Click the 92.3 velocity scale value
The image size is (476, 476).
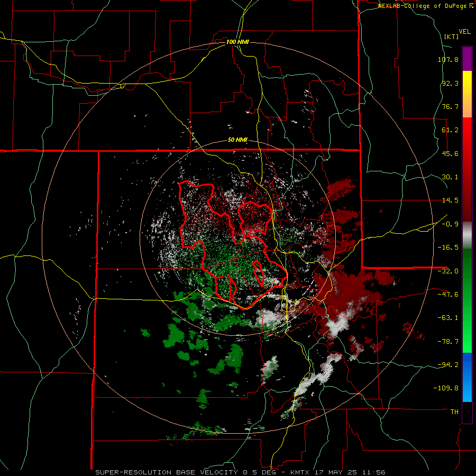pyautogui.click(x=450, y=83)
